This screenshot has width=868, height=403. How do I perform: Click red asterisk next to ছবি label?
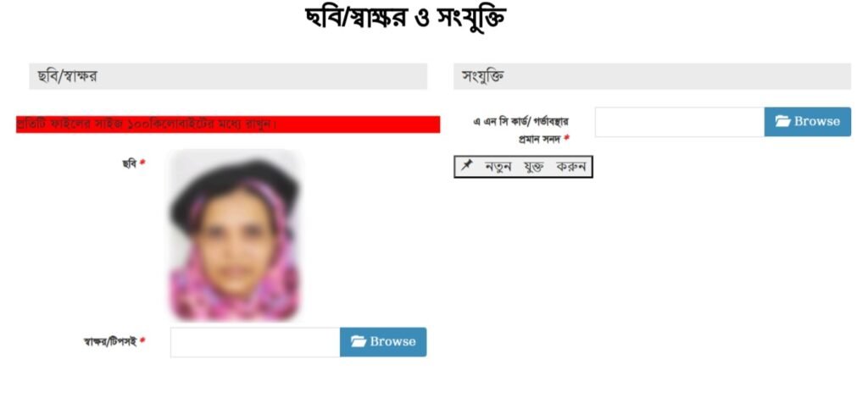point(142,163)
